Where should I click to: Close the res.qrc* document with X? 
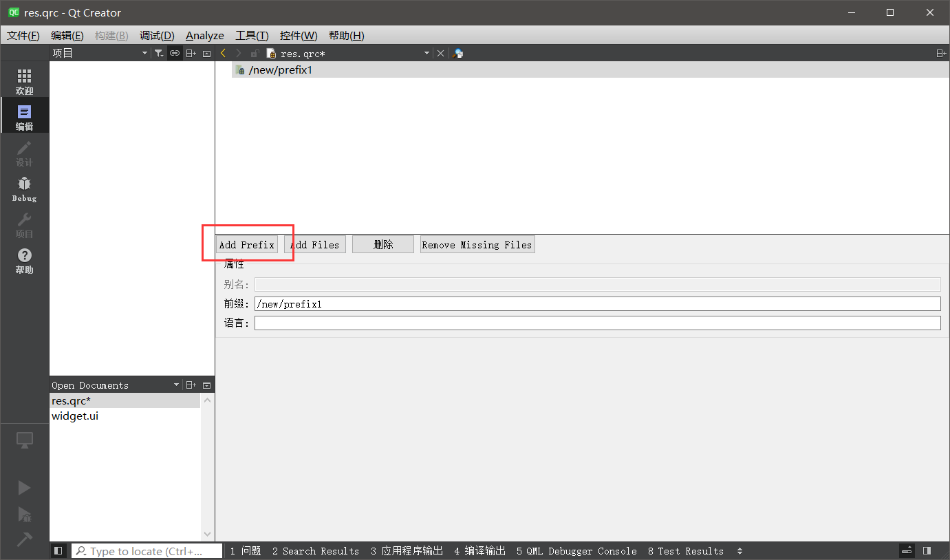441,53
